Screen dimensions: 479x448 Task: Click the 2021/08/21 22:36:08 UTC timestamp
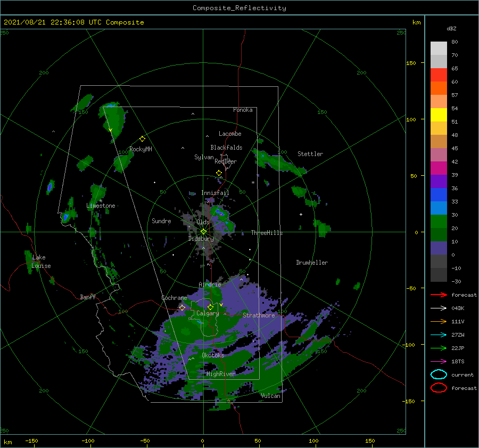coord(74,22)
